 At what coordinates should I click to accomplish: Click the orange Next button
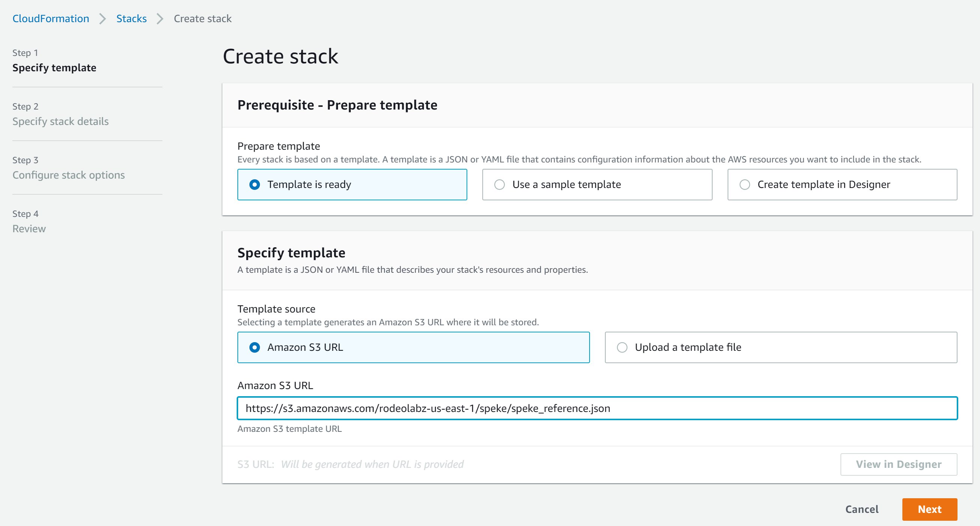click(x=929, y=509)
